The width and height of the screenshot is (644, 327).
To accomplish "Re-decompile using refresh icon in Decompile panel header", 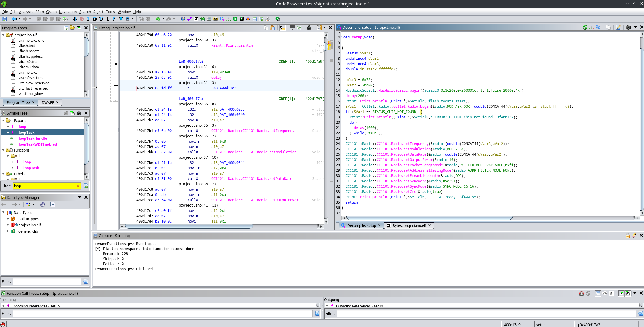I will point(585,27).
